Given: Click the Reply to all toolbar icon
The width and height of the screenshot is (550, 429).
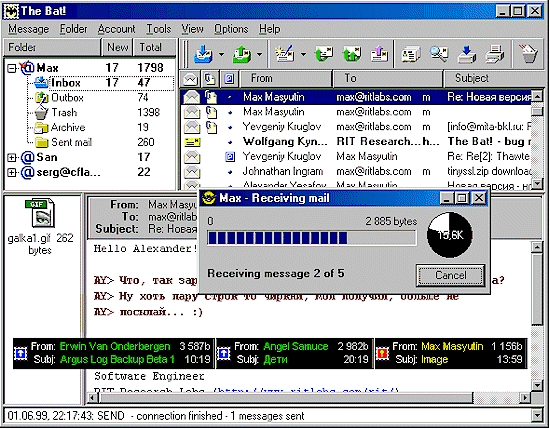Looking at the screenshot, I should [352, 54].
